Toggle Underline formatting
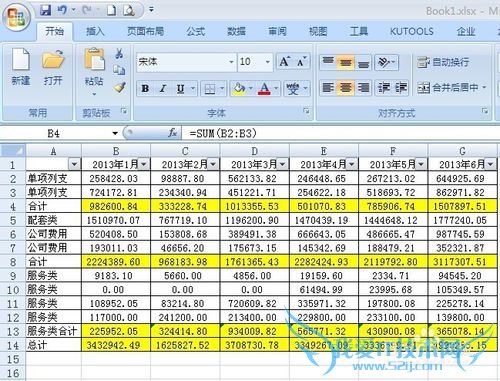Image resolution: width=500 pixels, height=381 pixels. click(x=180, y=89)
